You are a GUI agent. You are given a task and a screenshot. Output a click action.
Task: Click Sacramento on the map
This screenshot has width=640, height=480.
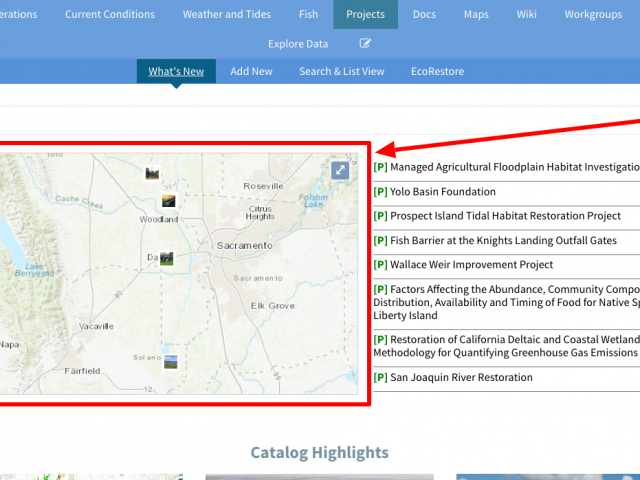point(243,245)
